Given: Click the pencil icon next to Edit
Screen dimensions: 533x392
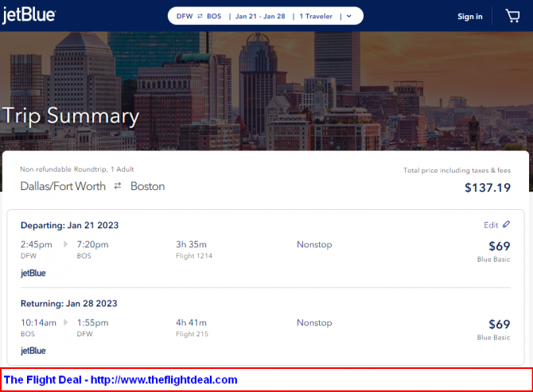Looking at the screenshot, I should point(506,224).
